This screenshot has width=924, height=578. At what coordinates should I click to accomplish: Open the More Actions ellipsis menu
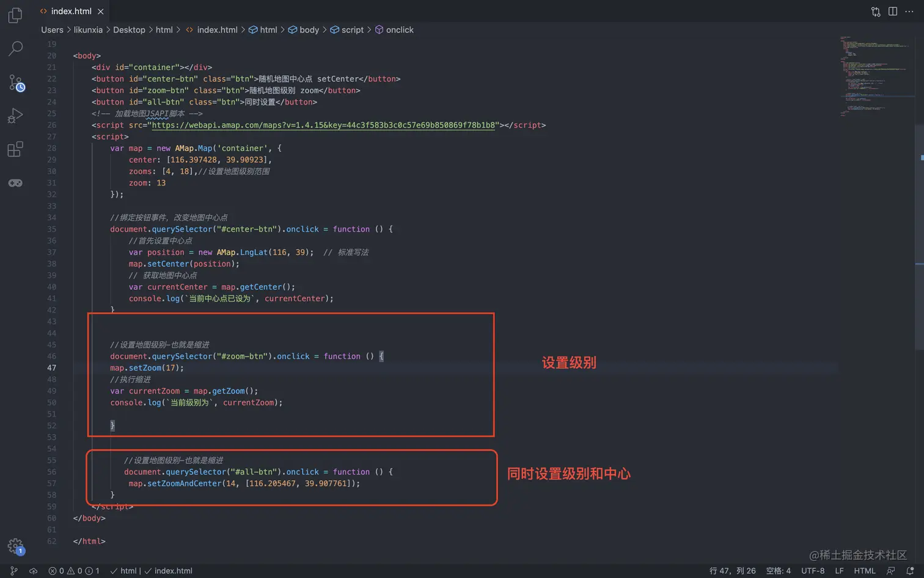(x=909, y=12)
